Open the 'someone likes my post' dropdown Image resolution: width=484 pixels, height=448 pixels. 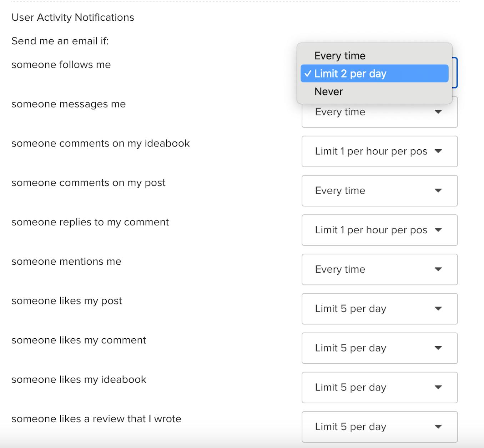click(x=379, y=309)
